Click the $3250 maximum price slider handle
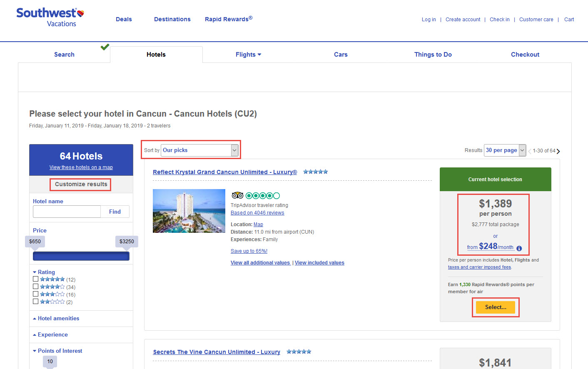 pos(127,242)
